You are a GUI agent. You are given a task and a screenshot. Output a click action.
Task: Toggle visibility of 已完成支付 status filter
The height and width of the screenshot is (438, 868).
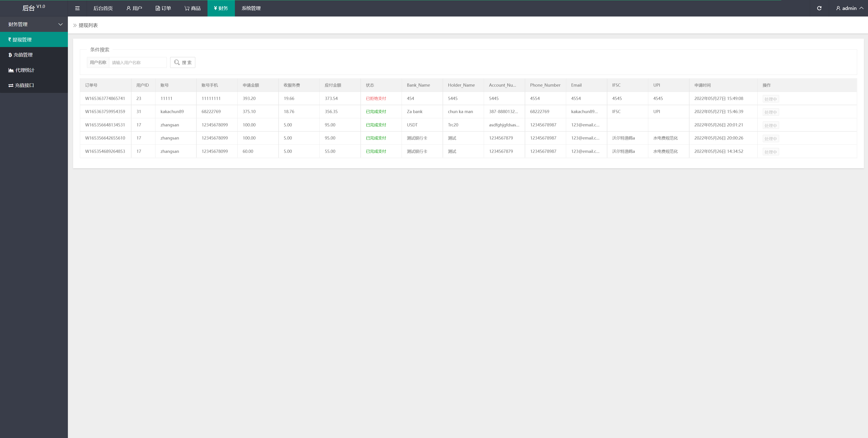coord(375,111)
